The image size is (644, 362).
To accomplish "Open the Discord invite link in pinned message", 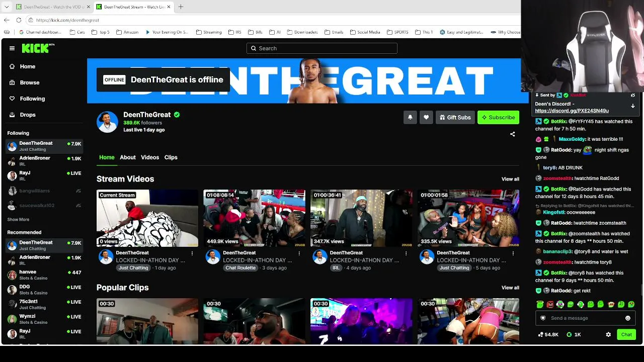I will [572, 111].
